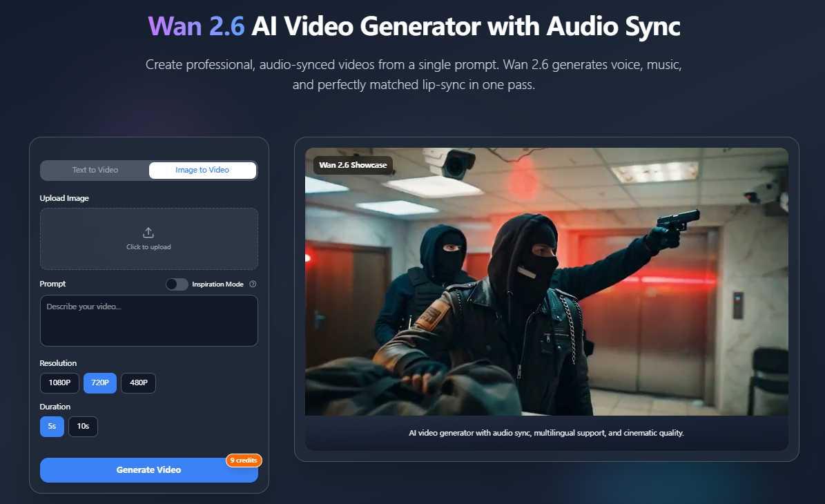Choose the 480P resolution option
Viewport: 825px width, 504px height.
tap(138, 382)
